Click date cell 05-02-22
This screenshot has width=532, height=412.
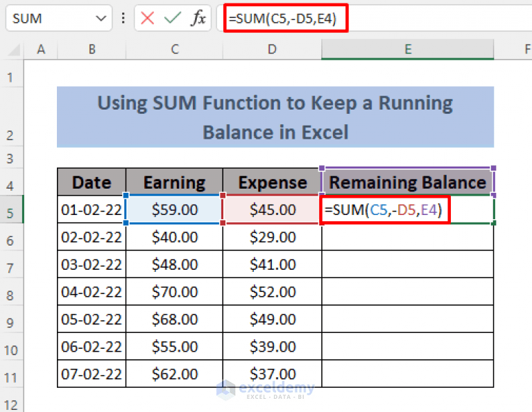(x=92, y=319)
